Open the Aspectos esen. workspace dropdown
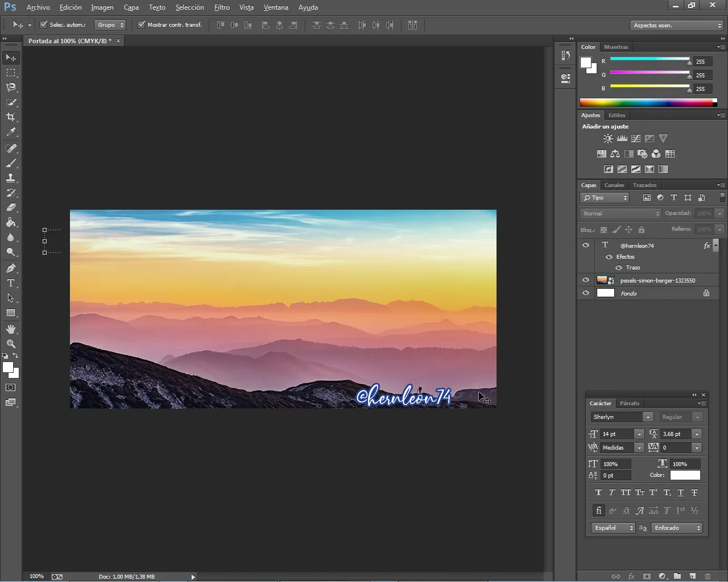The image size is (728, 582). coord(677,26)
